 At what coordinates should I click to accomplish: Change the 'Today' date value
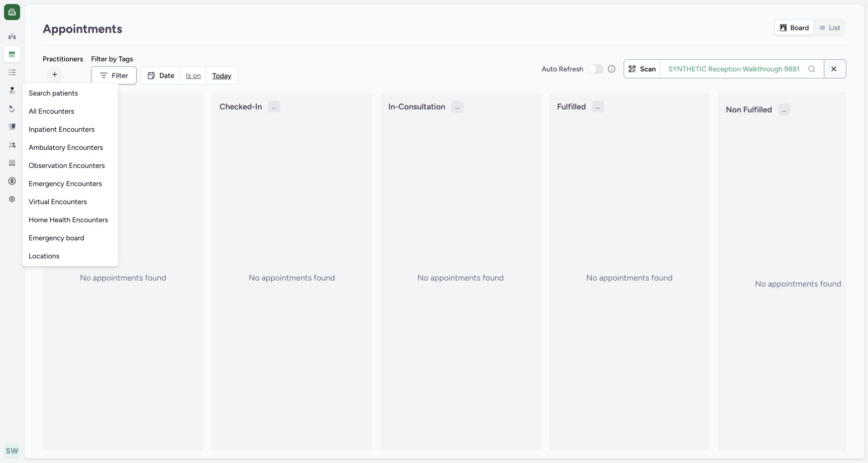pyautogui.click(x=222, y=75)
